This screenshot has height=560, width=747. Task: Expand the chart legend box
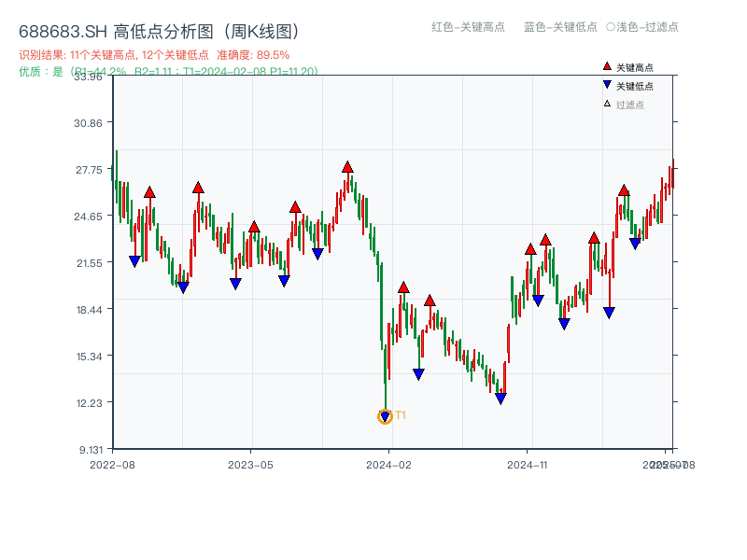640,83
